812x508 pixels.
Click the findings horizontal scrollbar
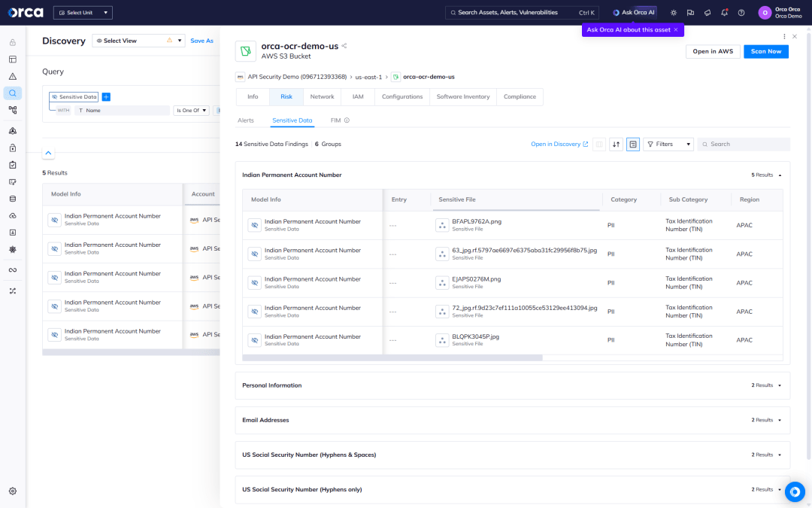[x=392, y=357]
